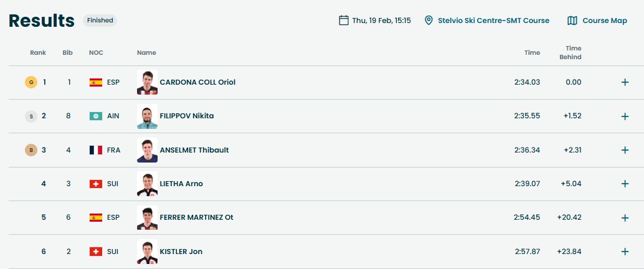The height and width of the screenshot is (269, 644).
Task: Click the calendar icon beside the date
Action: (343, 21)
